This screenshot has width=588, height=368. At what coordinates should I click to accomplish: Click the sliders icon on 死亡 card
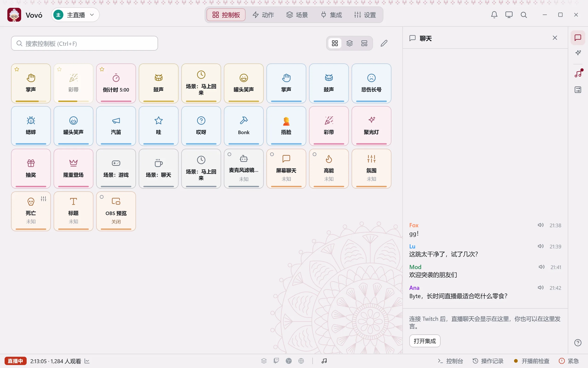click(43, 199)
